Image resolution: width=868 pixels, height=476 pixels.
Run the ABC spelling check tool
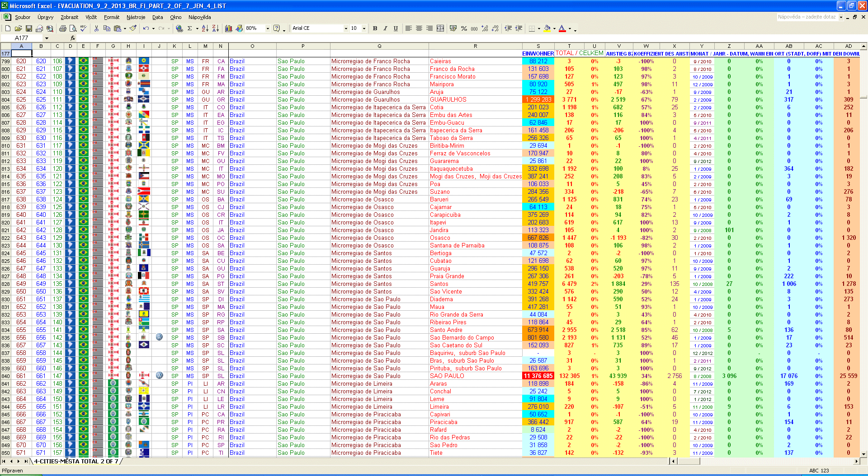click(83, 28)
